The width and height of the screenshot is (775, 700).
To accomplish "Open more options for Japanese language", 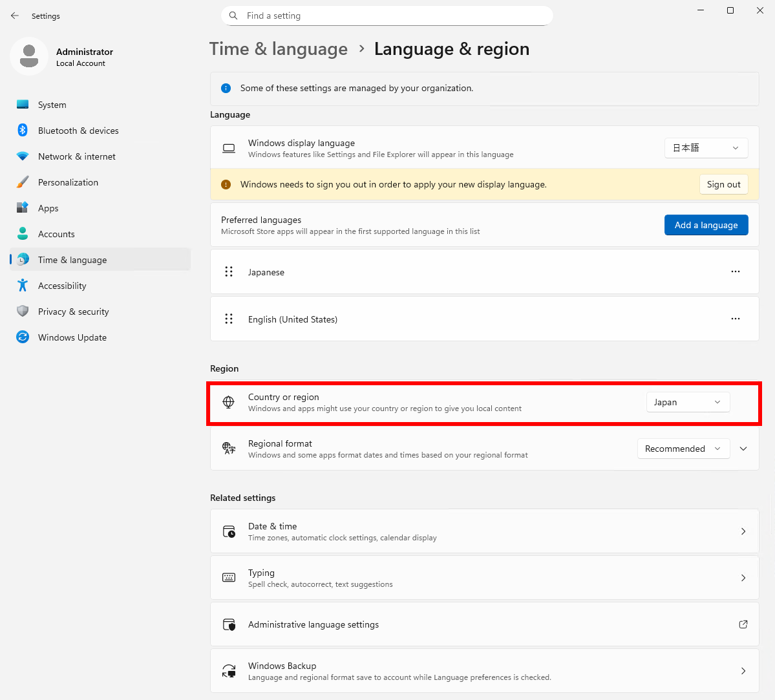I will [x=736, y=271].
